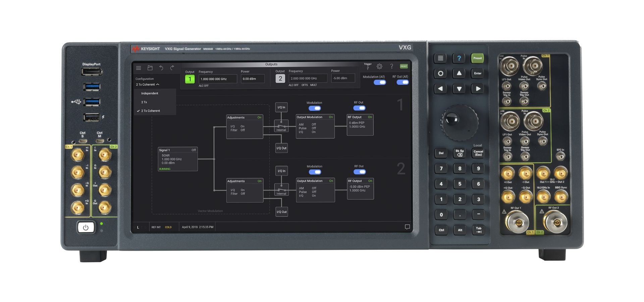644x302 pixels.
Task: Click the front-panel up arrow key
Action: pyautogui.click(x=459, y=73)
